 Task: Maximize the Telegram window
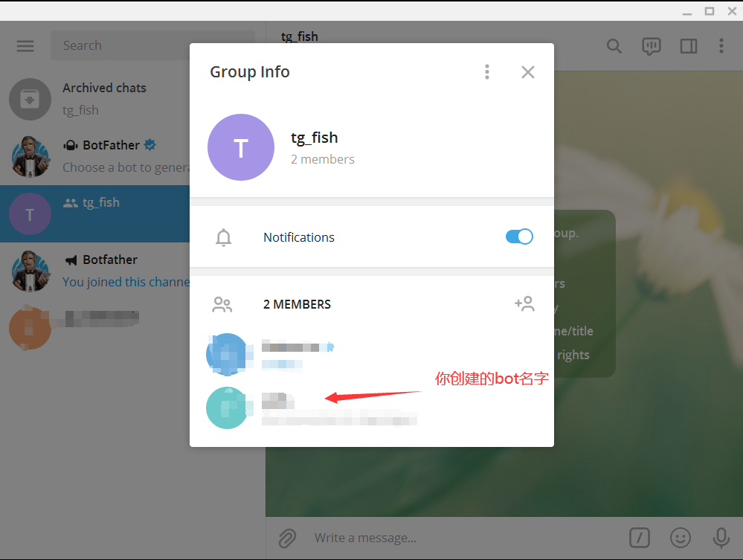tap(710, 11)
